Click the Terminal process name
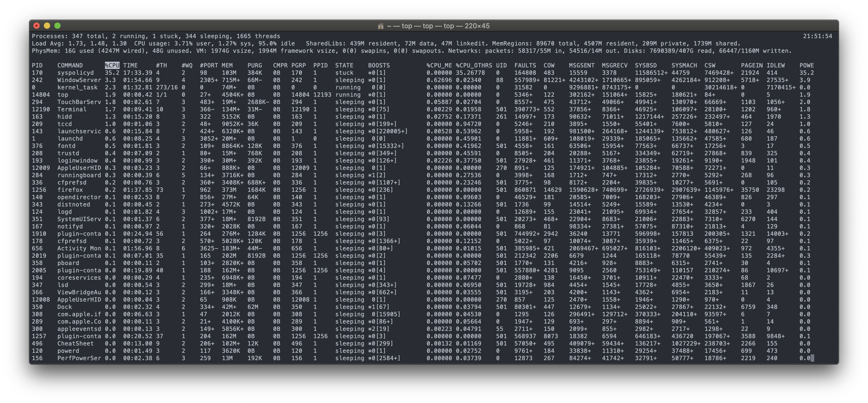Viewport: 868px width, 403px height. (x=72, y=109)
